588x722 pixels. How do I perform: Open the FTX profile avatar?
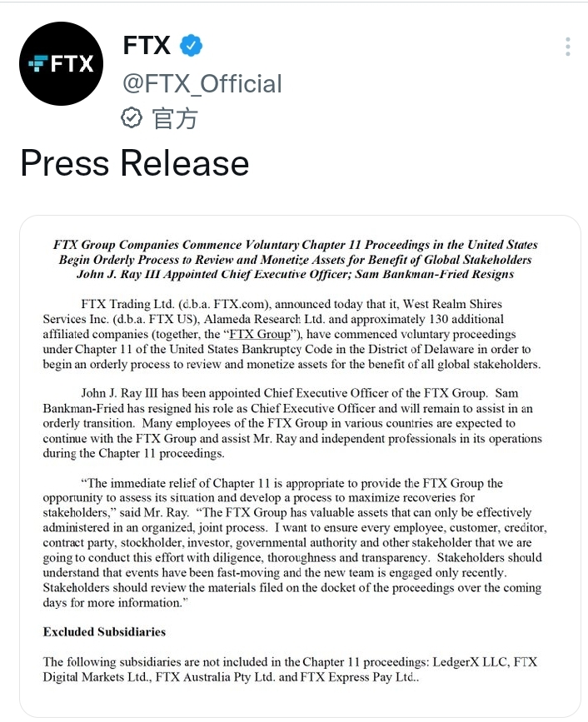pos(62,63)
